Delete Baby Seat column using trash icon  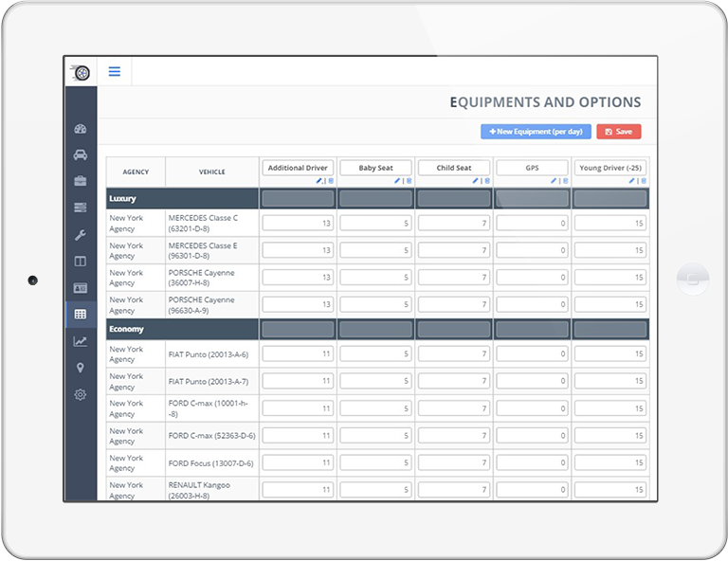click(409, 180)
